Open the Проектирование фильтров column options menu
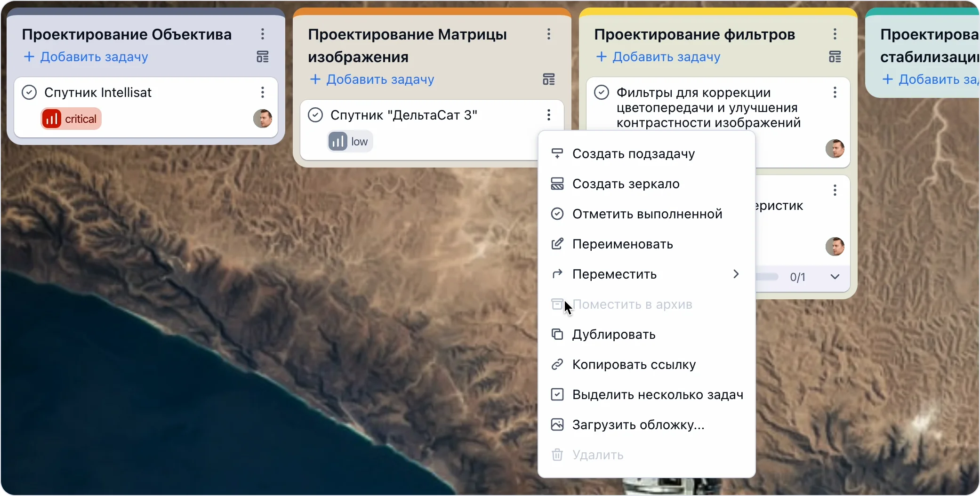 835,34
